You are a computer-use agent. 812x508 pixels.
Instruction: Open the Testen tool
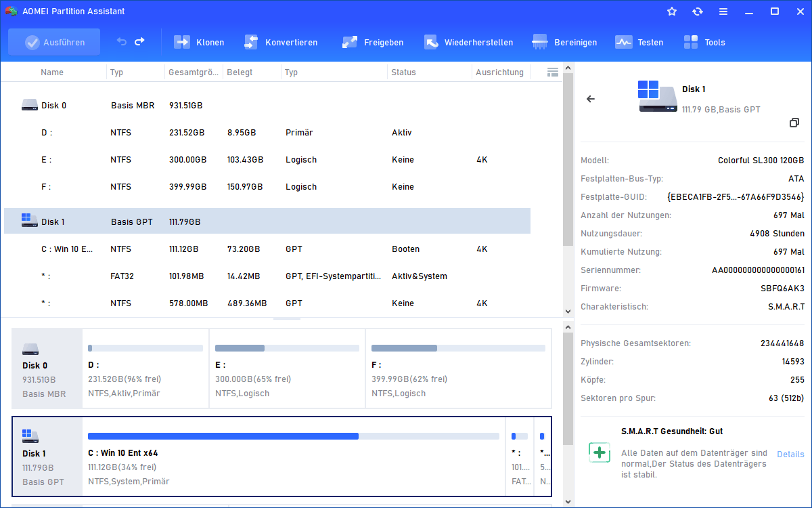tap(623, 42)
